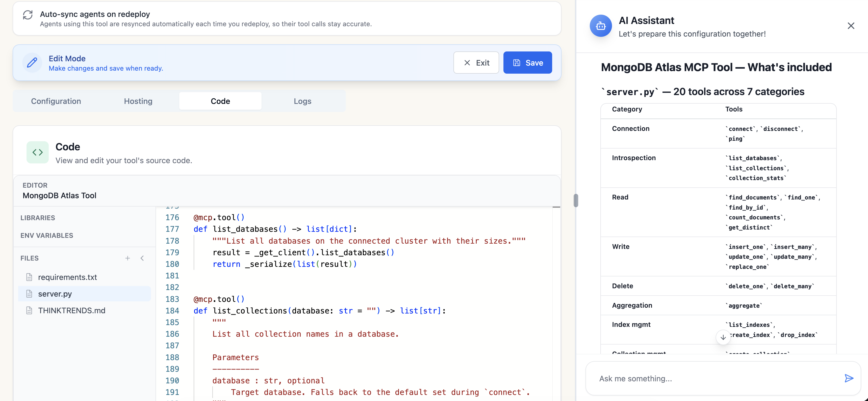Open THINKTRENDS.md in the editor
868x401 pixels.
[85, 310]
